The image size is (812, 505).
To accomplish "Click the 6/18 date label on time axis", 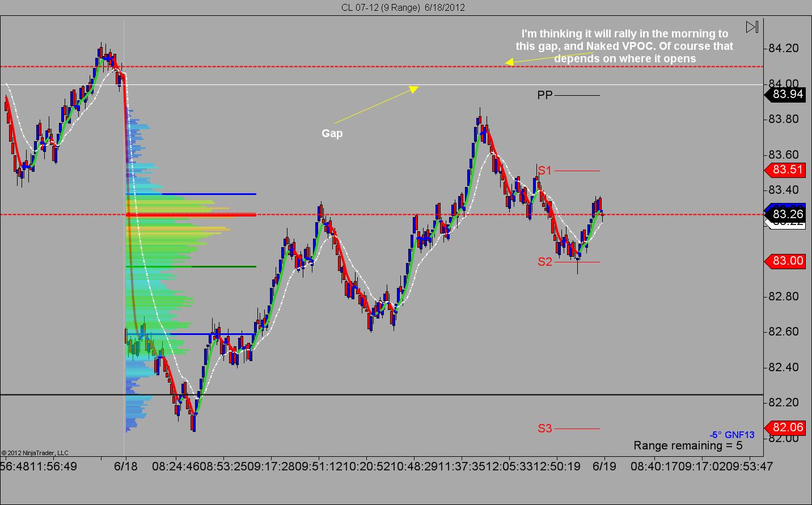I will [x=125, y=466].
